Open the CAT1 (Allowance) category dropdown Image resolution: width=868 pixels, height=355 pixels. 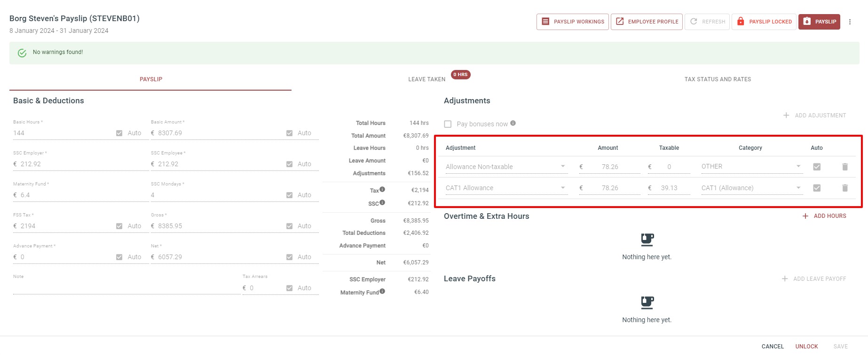751,188
